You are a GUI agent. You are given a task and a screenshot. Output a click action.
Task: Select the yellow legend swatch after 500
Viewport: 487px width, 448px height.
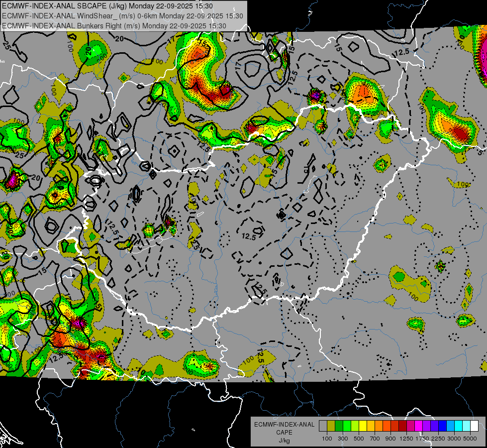click(x=363, y=426)
